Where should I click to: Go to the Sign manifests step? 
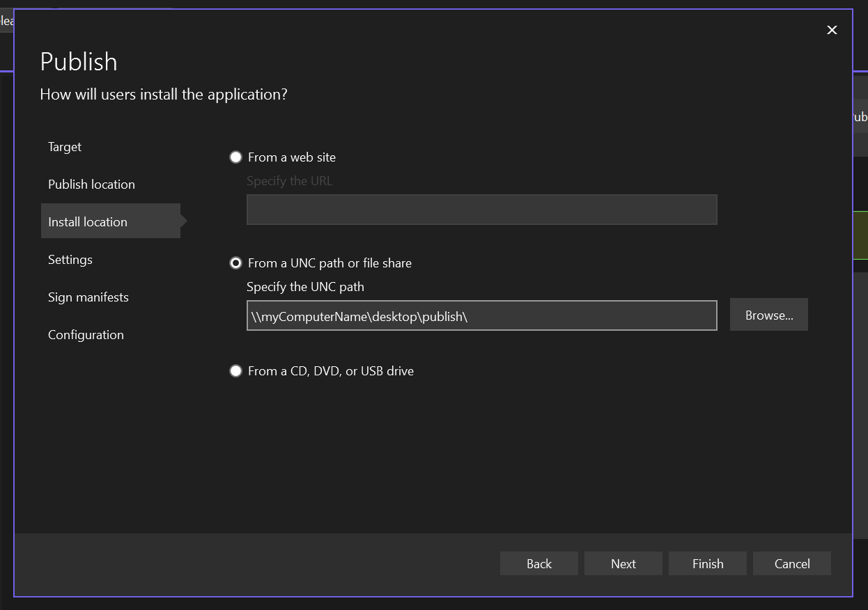pyautogui.click(x=88, y=297)
